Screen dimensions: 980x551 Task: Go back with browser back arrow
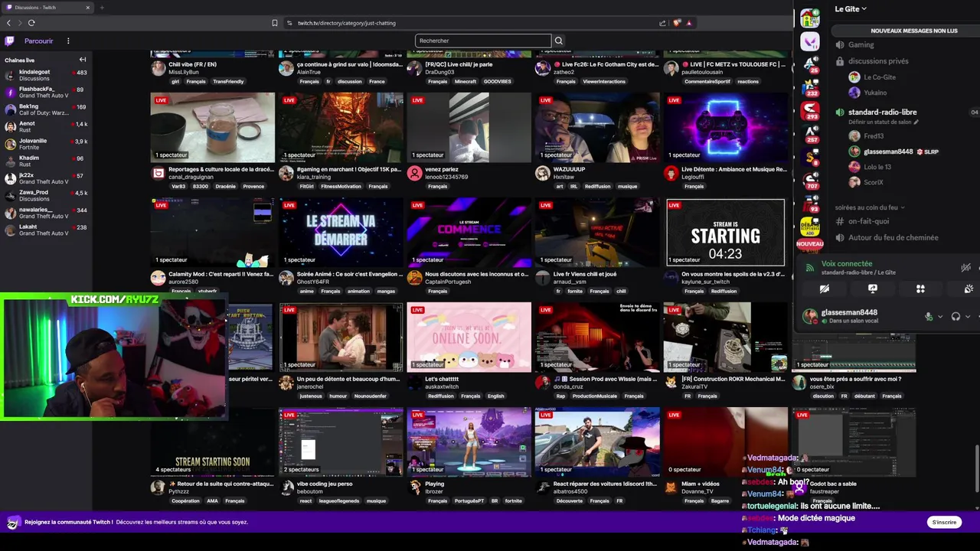[8, 23]
